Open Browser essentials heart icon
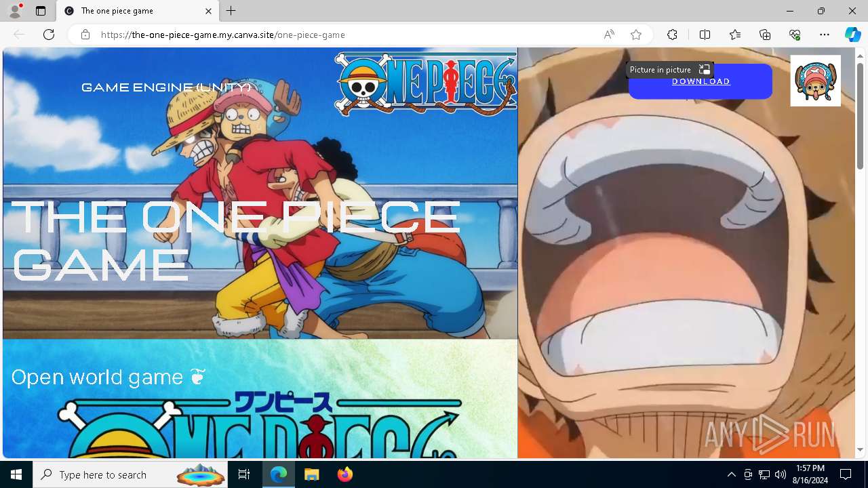Screen dimensions: 868x488 pos(795,35)
